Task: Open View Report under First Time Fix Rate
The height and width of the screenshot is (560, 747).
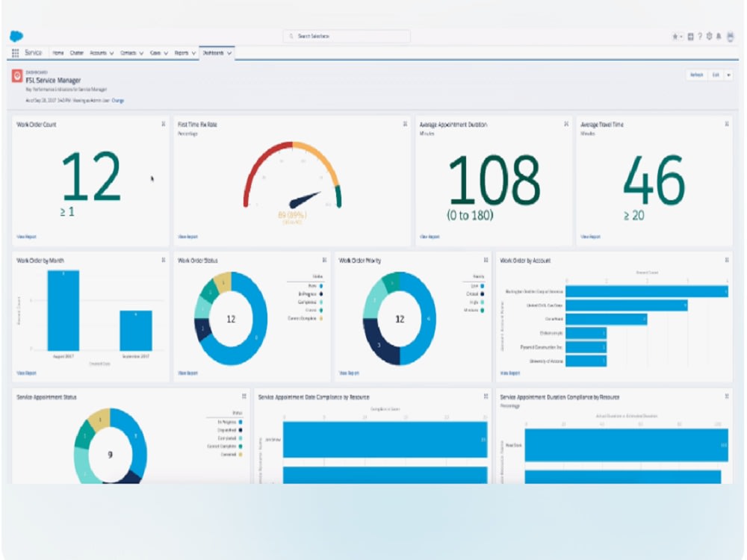Action: (187, 237)
